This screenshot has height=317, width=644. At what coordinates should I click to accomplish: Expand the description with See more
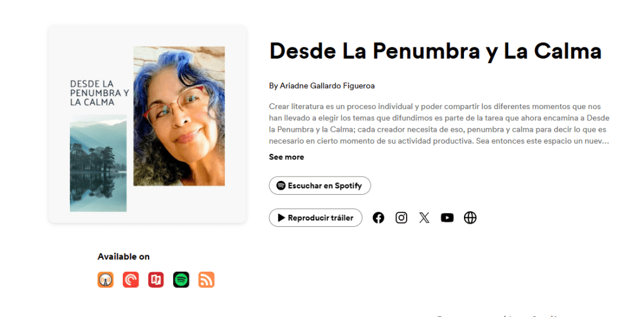coord(286,157)
